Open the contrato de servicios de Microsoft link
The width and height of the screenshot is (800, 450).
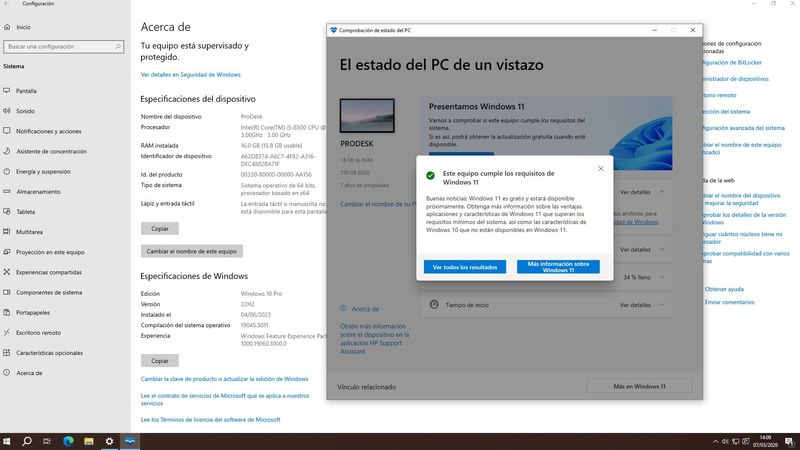(225, 399)
